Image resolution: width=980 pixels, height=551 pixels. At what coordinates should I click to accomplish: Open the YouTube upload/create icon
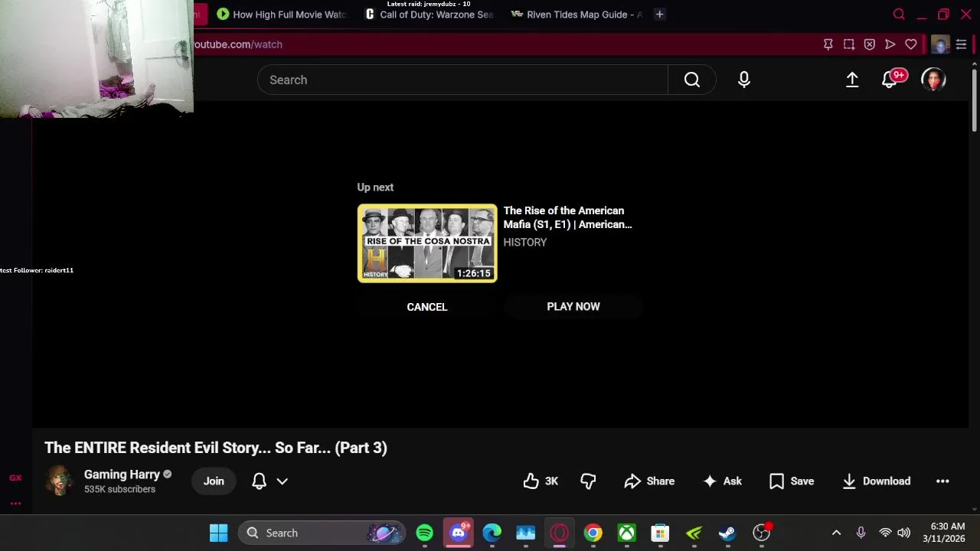pos(852,80)
